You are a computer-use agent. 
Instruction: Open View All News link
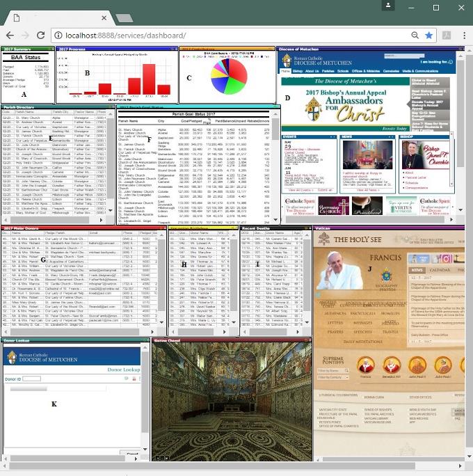click(x=368, y=190)
